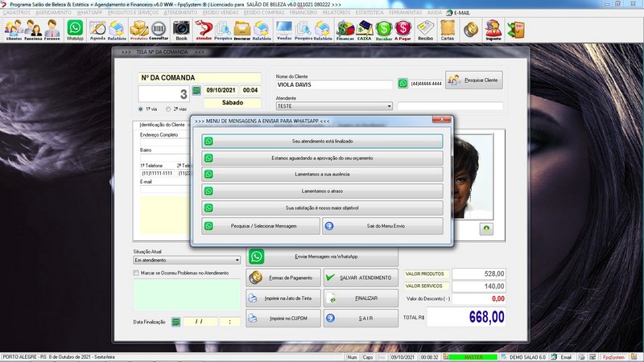Click the client photo thumbnail
Image resolution: width=644 pixels, height=362 pixels.
[473, 177]
